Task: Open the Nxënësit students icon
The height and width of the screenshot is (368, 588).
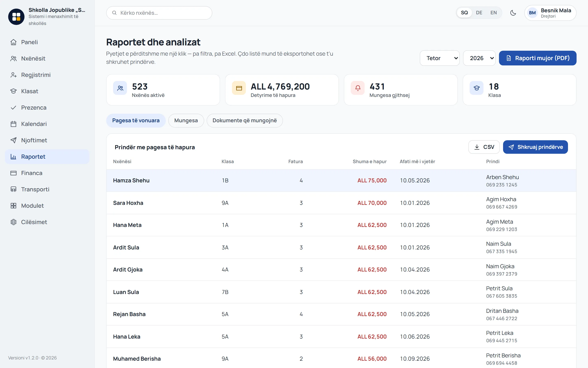Action: [x=14, y=58]
